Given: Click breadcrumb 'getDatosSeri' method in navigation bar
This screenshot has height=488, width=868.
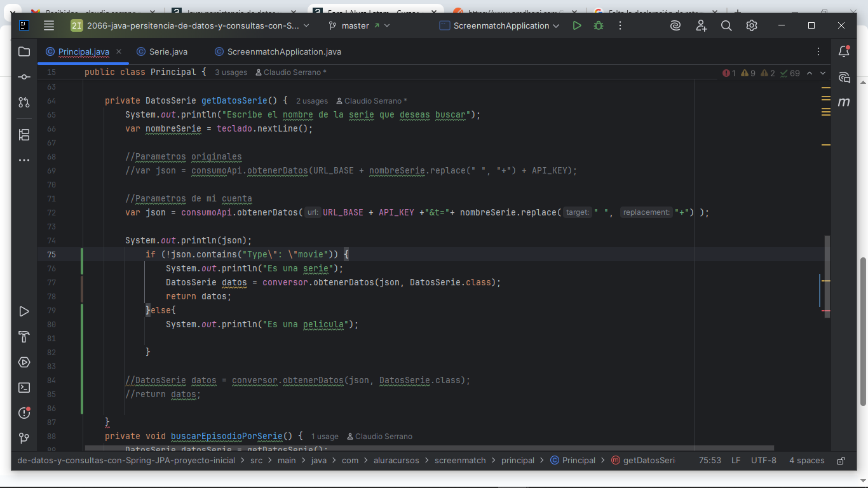Looking at the screenshot, I should 643,461.
